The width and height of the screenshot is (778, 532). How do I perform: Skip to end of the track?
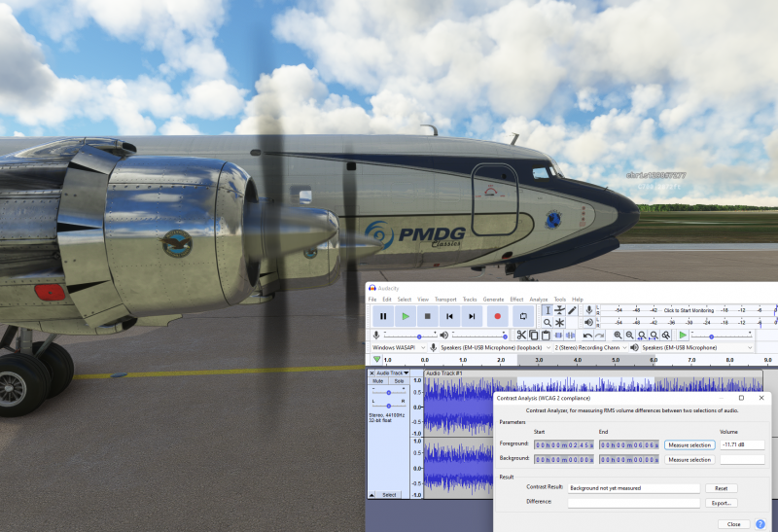coord(472,316)
